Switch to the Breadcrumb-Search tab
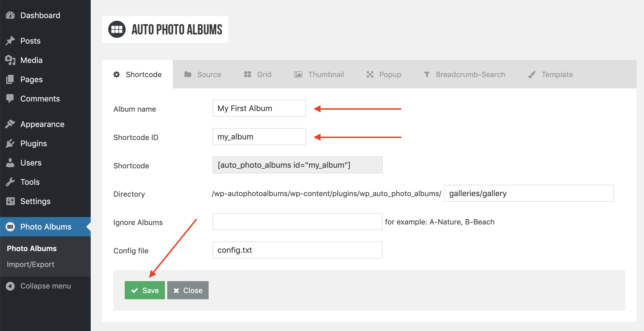Screen dimensions: 644x331 [x=464, y=74]
